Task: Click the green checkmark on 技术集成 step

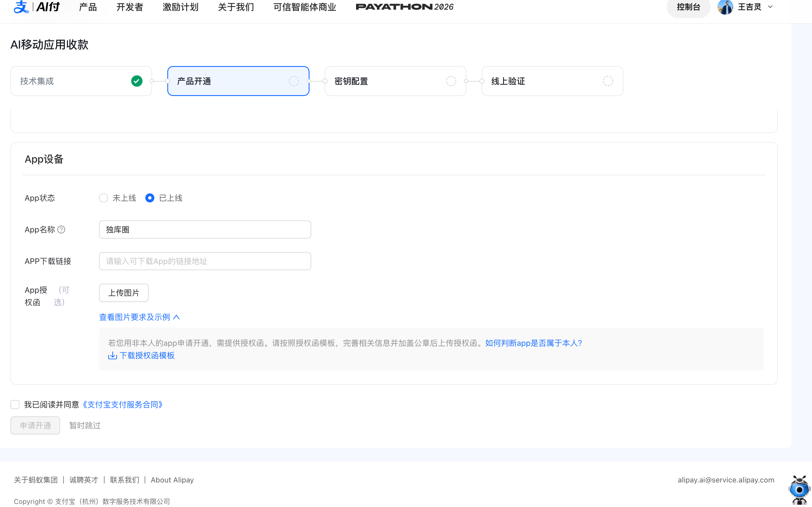Action: [137, 81]
